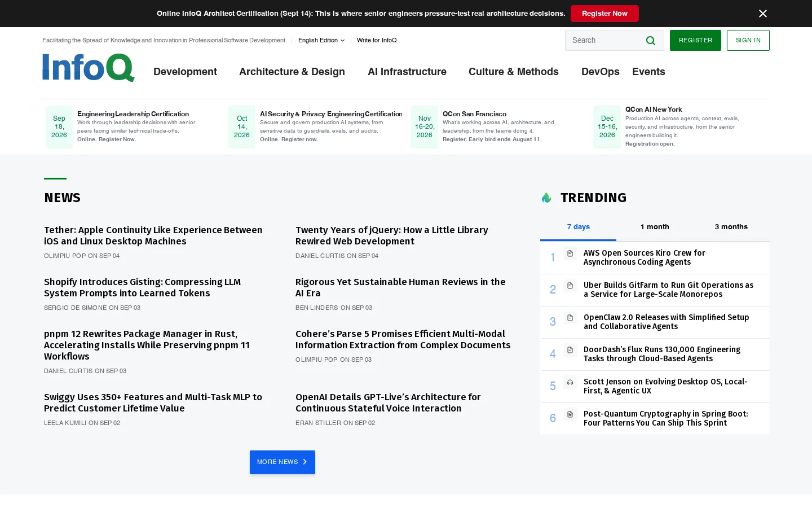Click the NEWS section heading

pos(63,198)
